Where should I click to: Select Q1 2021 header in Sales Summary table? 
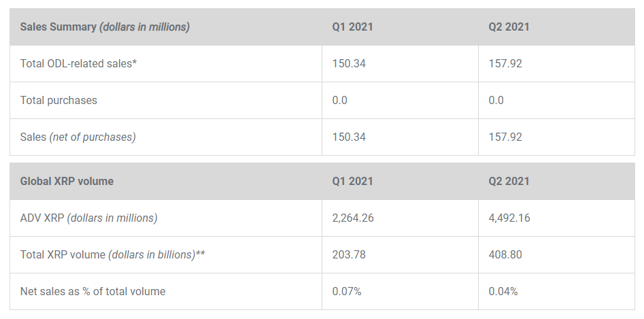click(x=352, y=27)
